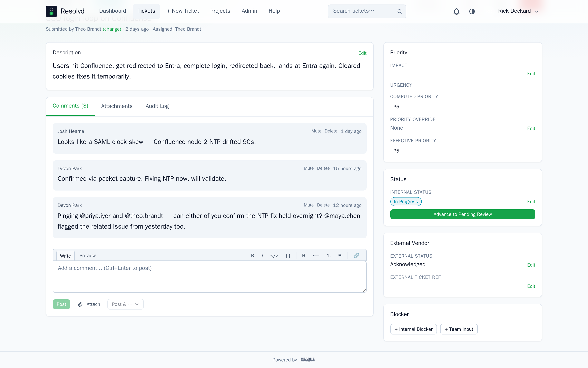
Task: Add an Internal Blocker
Action: coord(414,329)
